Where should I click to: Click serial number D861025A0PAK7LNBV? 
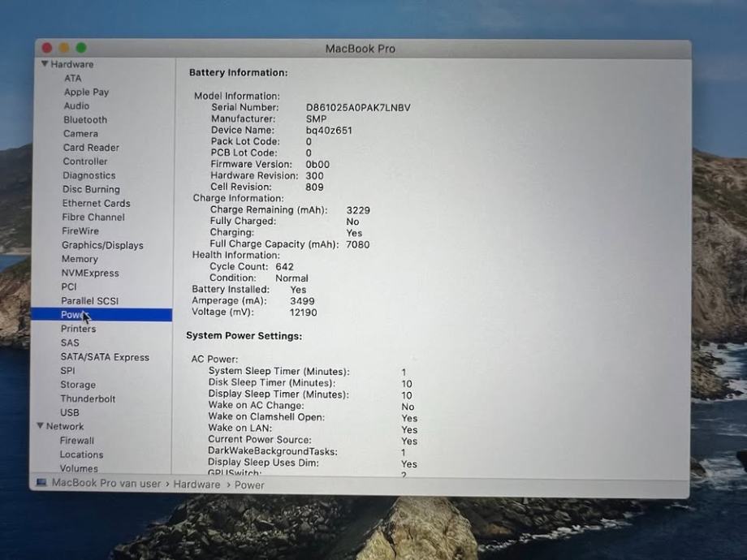click(358, 108)
